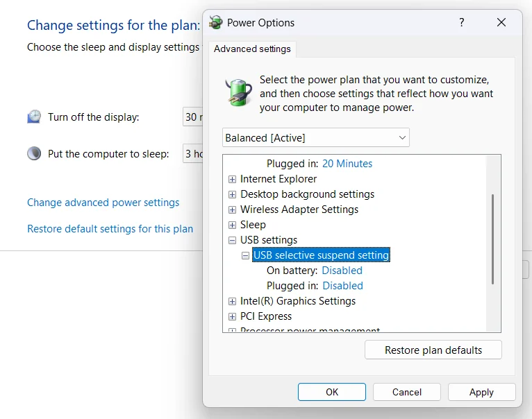Click the Power Options title bar icon

(216, 22)
